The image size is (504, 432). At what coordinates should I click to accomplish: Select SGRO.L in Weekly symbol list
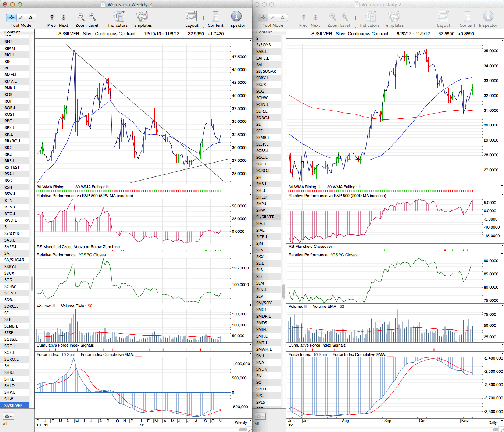pyautogui.click(x=15, y=359)
